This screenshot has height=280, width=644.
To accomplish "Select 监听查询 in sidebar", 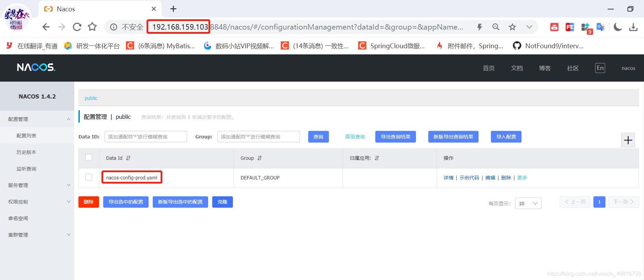I will 37,169.
